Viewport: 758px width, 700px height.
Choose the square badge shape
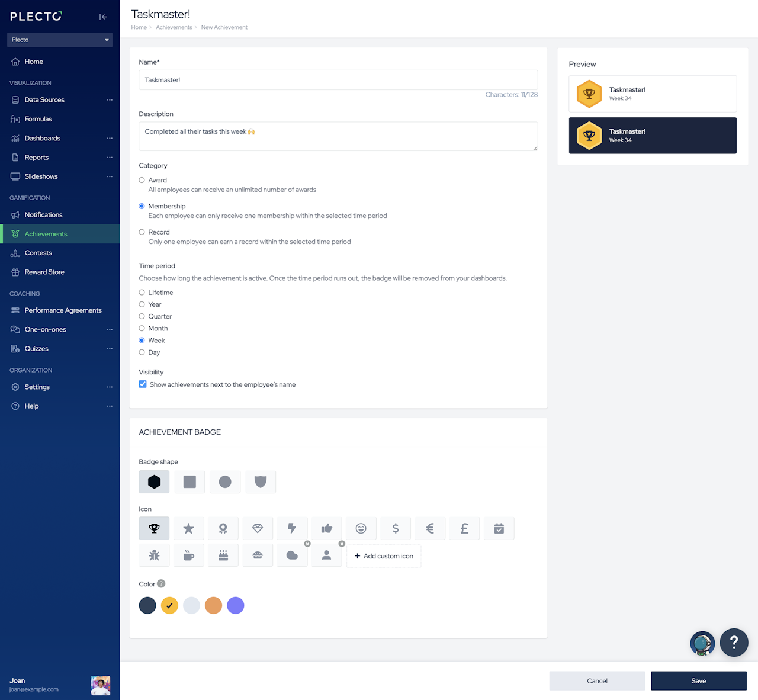pos(189,482)
